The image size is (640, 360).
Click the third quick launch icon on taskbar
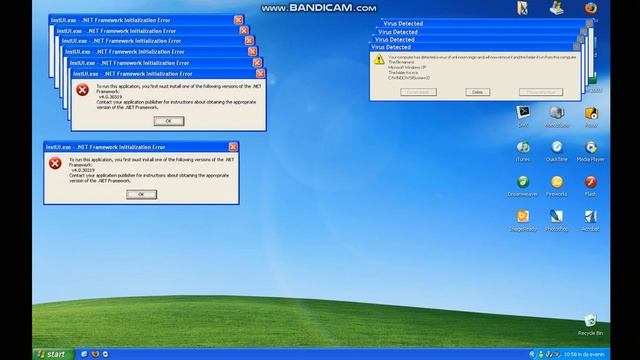[105, 354]
